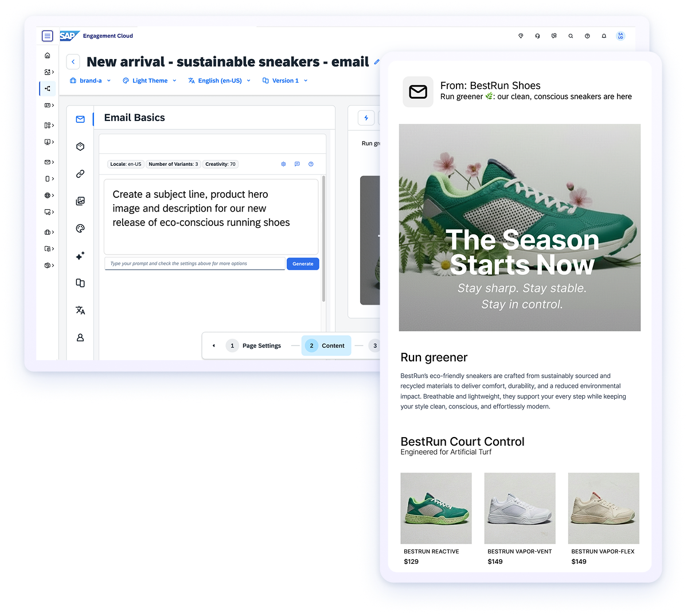The image size is (687, 616).
Task: Select step 2 Content
Action: 326,346
